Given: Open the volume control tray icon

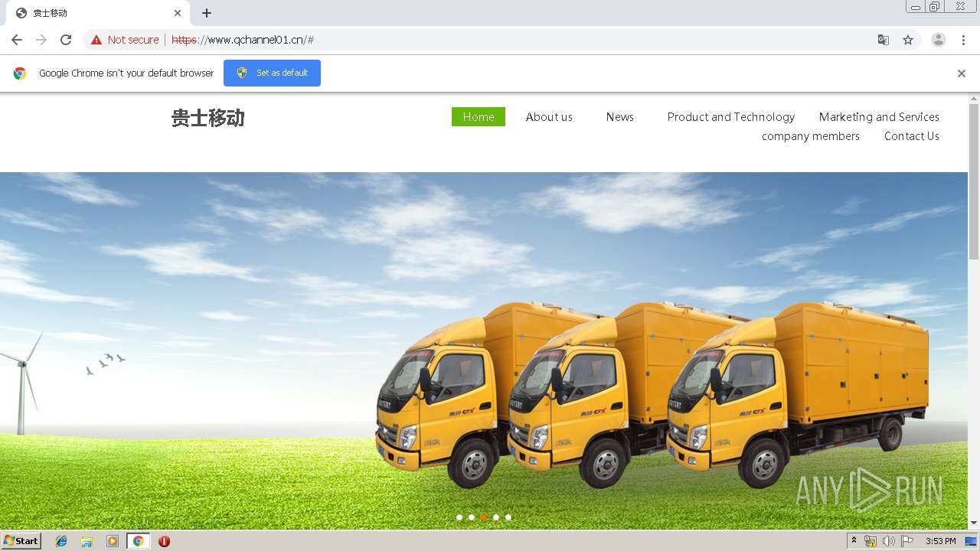Looking at the screenshot, I should tap(889, 541).
